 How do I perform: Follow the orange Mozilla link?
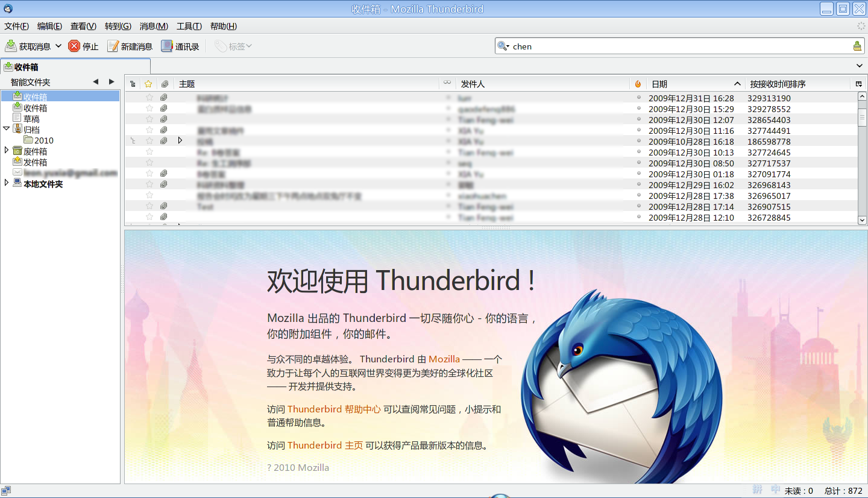pos(444,359)
